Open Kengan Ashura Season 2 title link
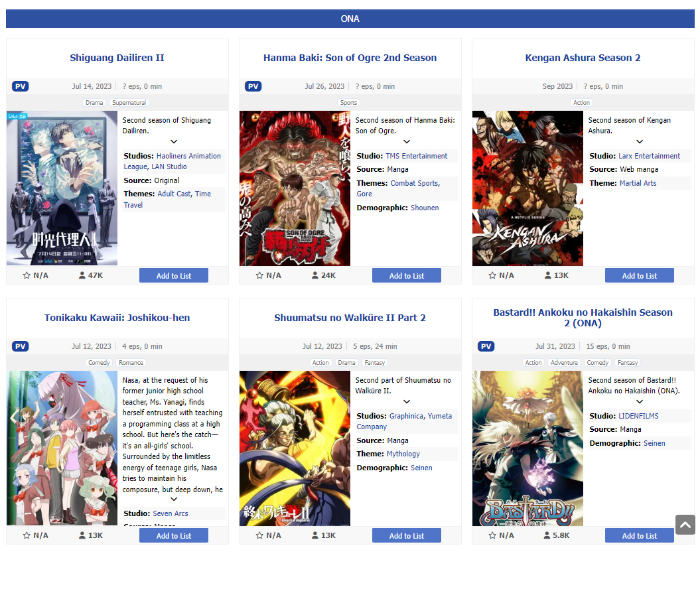This screenshot has width=700, height=595. coord(583,58)
